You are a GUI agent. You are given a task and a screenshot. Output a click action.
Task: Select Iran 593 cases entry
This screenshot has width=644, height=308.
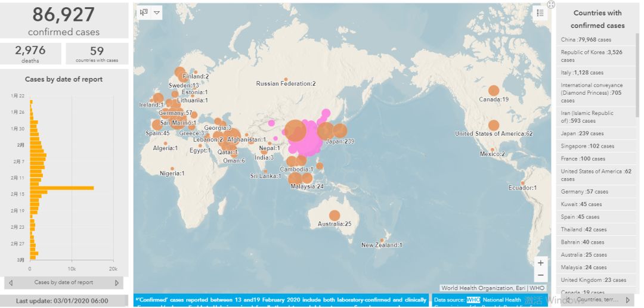[596, 117]
